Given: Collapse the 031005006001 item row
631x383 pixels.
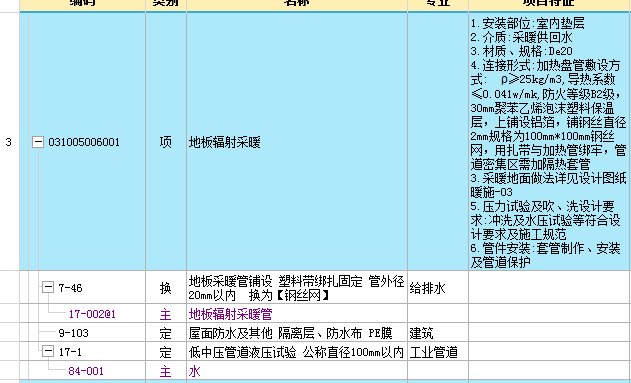Looking at the screenshot, I should coord(38,142).
